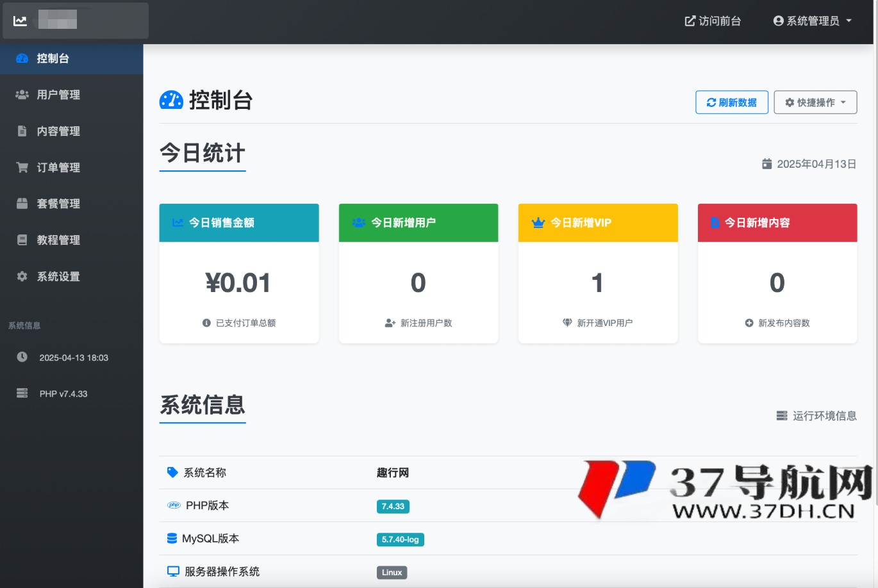Open the app logo menu at top left
This screenshot has height=588, width=878.
75,20
